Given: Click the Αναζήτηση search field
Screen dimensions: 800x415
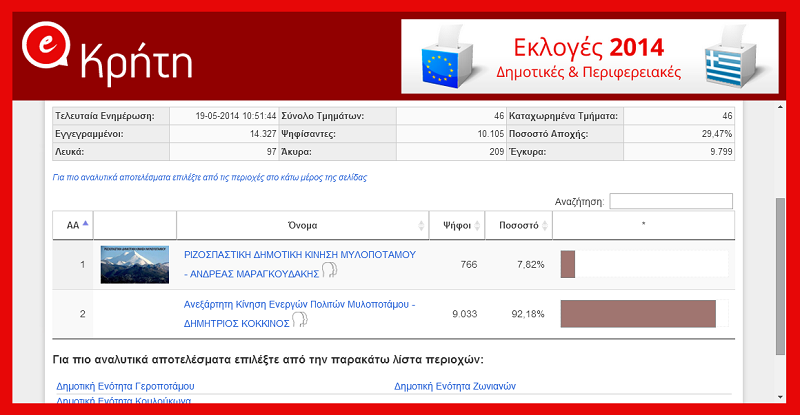Looking at the screenshot, I should click(x=671, y=201).
